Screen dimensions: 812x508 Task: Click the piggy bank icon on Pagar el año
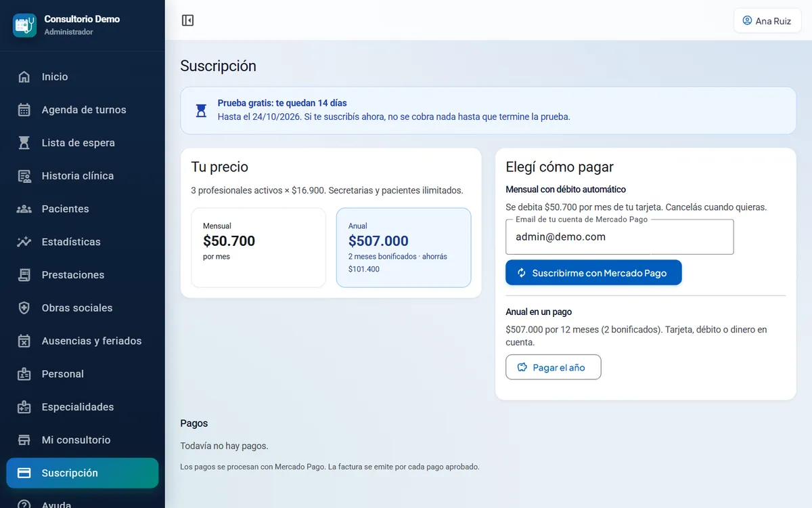pyautogui.click(x=522, y=367)
